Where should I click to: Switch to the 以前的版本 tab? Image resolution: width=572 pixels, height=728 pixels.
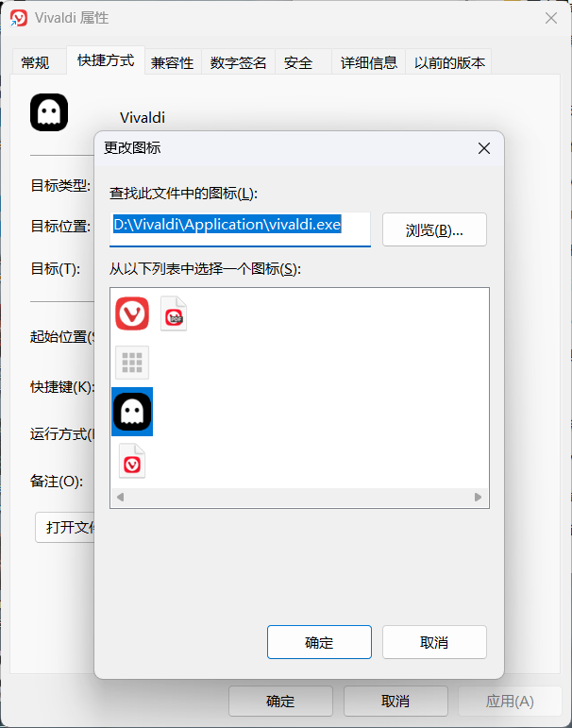point(449,62)
